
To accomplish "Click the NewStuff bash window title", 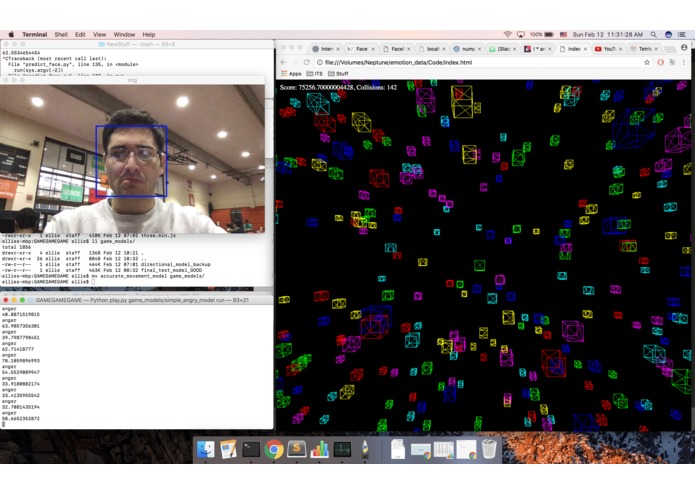I will (x=137, y=44).
